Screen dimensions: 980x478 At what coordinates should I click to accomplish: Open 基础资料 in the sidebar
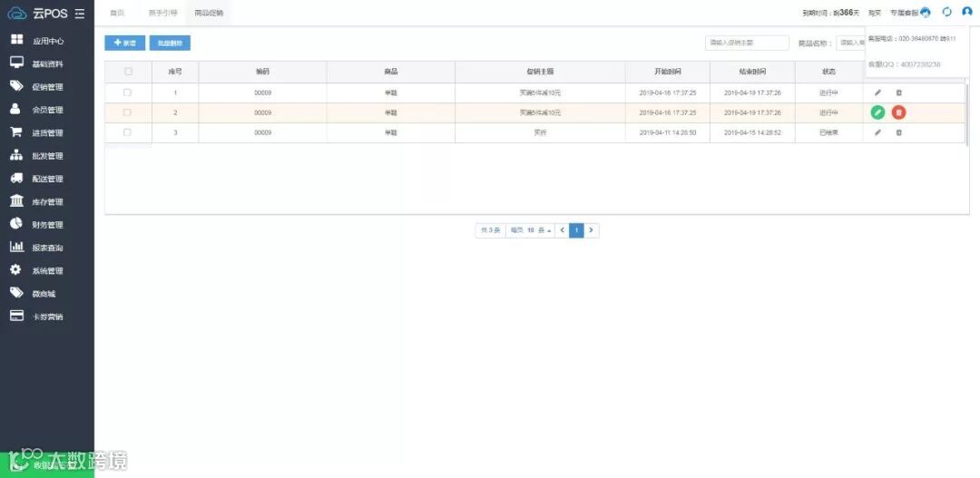click(47, 63)
